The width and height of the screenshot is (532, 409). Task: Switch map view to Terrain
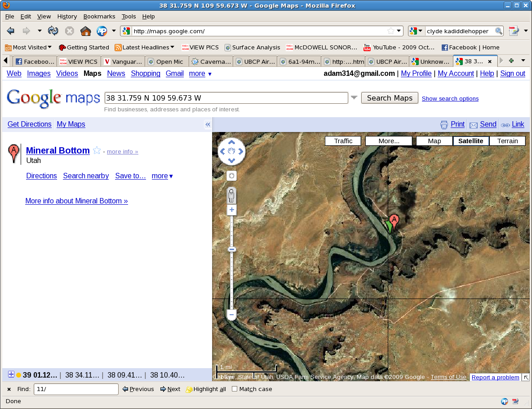[x=507, y=141]
